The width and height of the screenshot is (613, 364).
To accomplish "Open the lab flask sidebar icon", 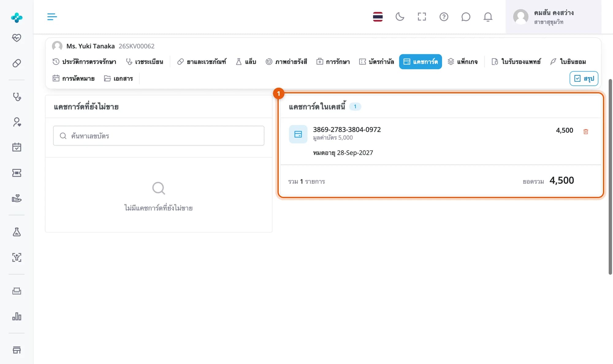I will tap(17, 232).
